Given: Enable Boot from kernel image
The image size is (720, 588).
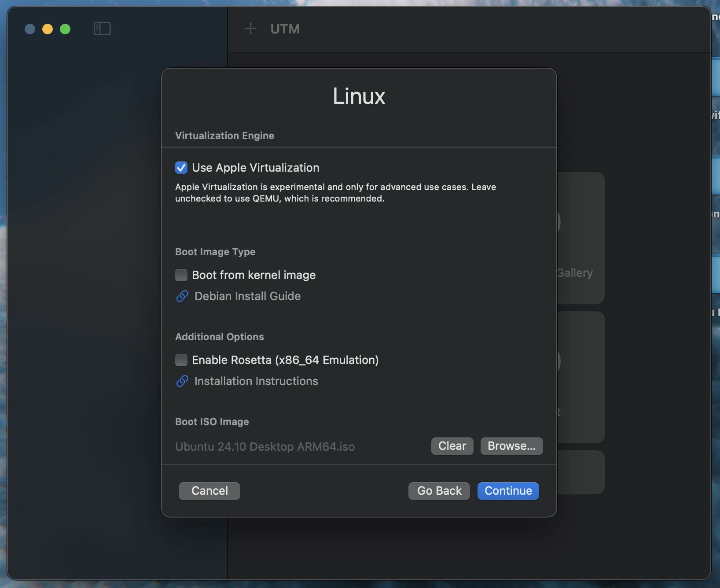Looking at the screenshot, I should tap(181, 275).
